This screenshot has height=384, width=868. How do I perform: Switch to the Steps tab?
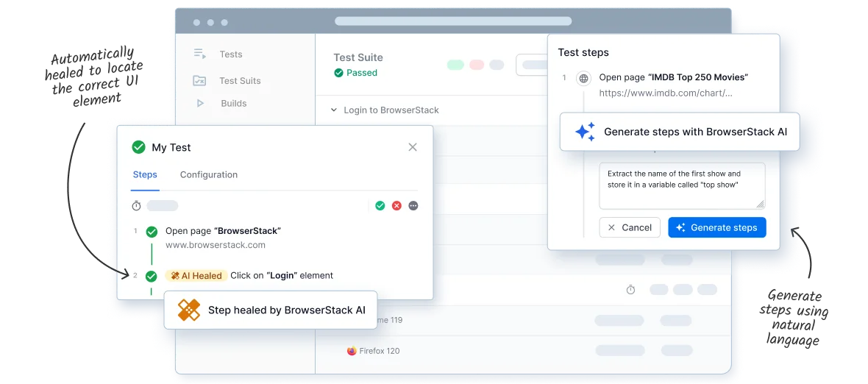pos(145,174)
